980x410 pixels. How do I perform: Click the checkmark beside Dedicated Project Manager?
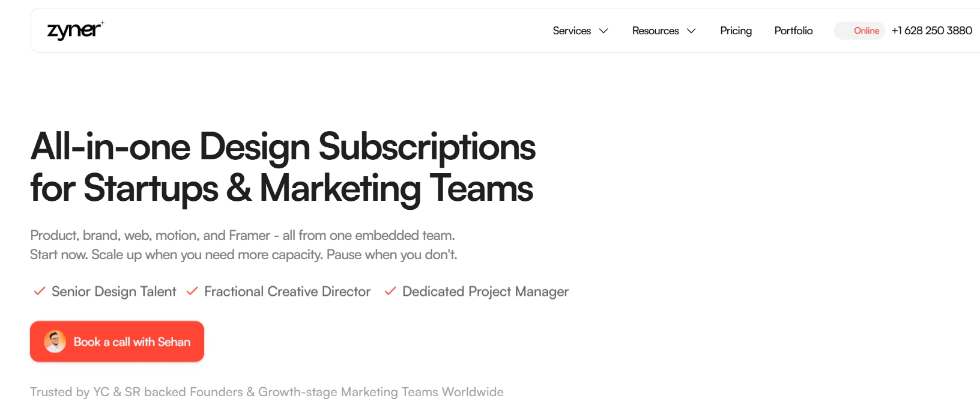coord(390,291)
